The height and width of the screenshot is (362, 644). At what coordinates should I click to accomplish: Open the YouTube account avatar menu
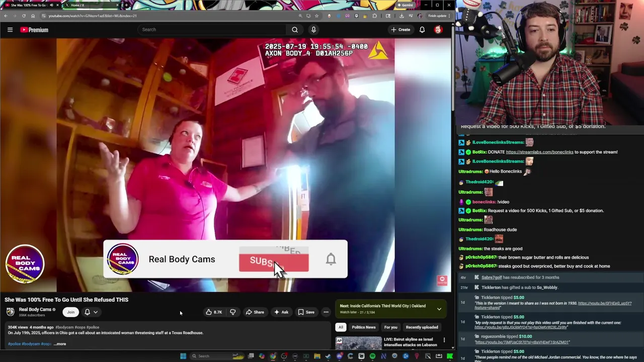(x=438, y=30)
